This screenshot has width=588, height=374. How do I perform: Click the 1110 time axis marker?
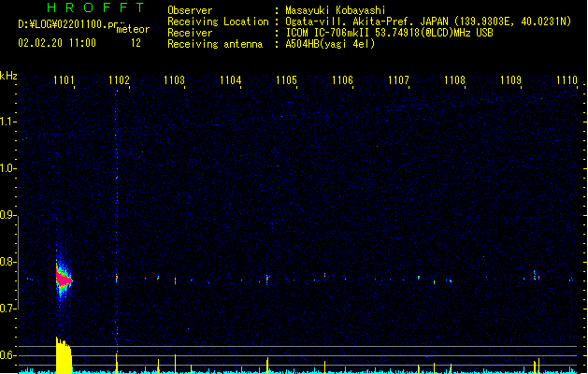(x=566, y=80)
